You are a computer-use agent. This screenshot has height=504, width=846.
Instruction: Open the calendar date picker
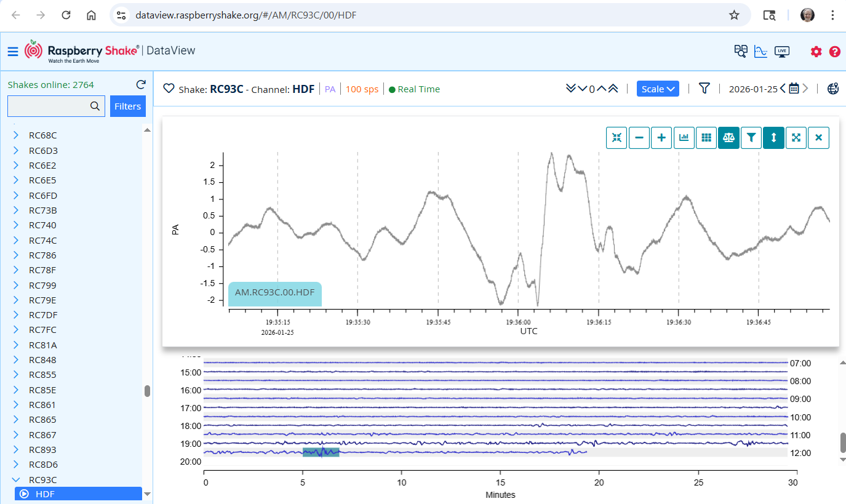794,89
